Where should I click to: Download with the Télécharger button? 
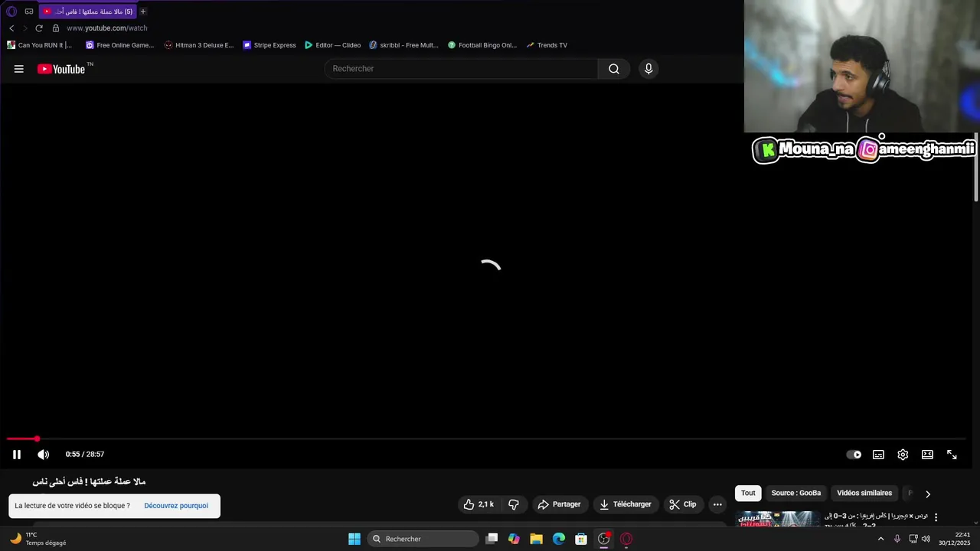tap(626, 504)
